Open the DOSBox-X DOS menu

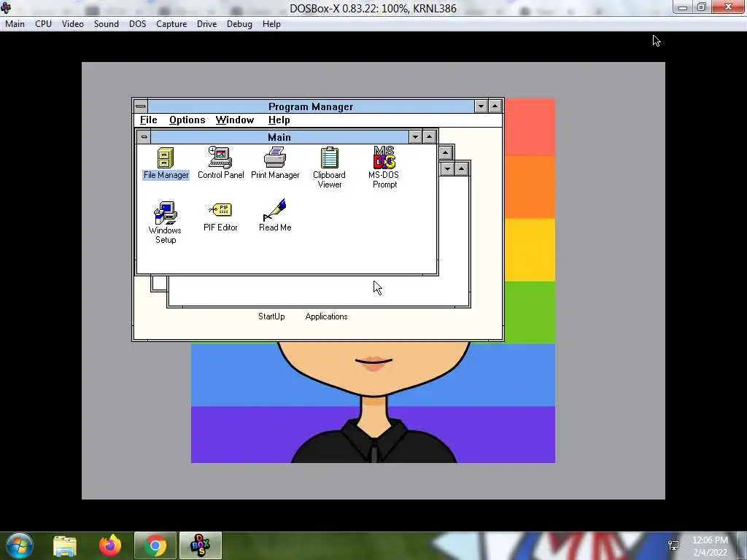point(138,24)
